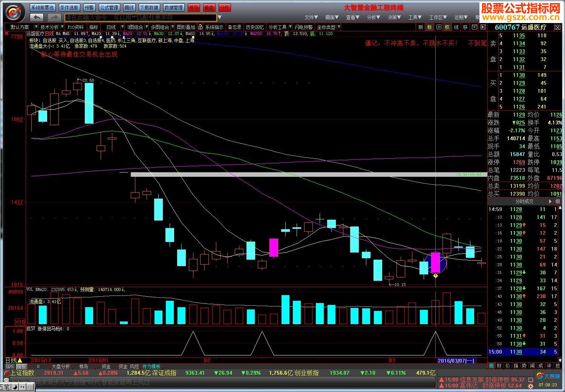Open the 多图组合 dropdown arrow
Image resolution: width=565 pixels, height=392 pixels.
tap(172, 27)
